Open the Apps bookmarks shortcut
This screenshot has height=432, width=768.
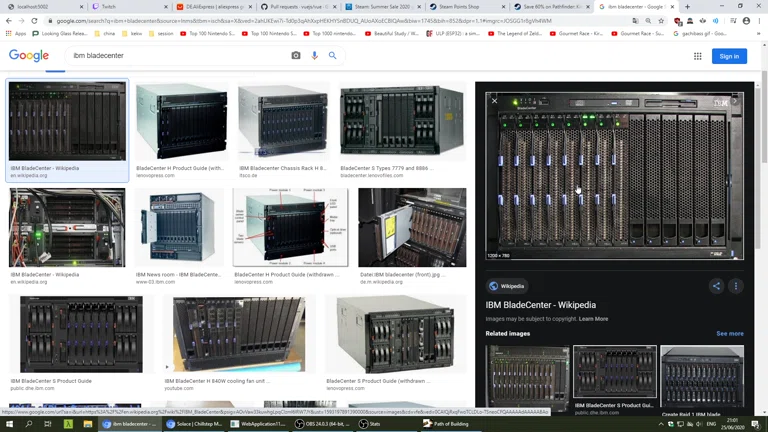click(x=16, y=34)
